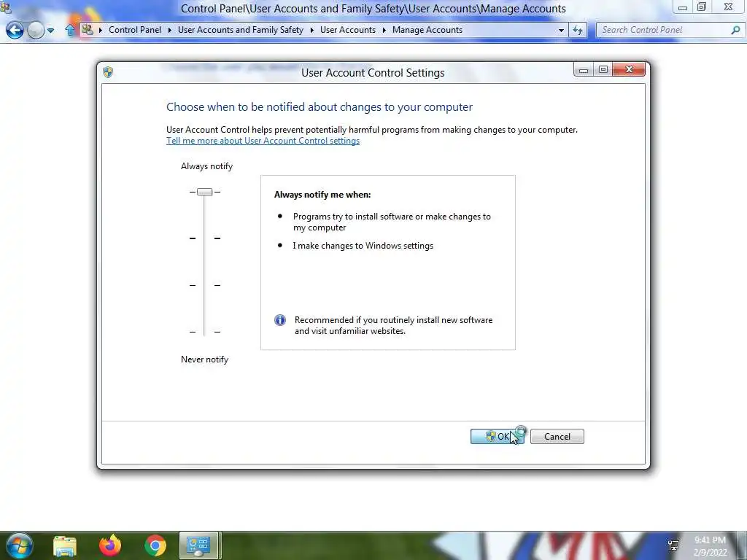747x560 pixels.
Task: Open Tell me more about User Account Control link
Action: pyautogui.click(x=263, y=141)
